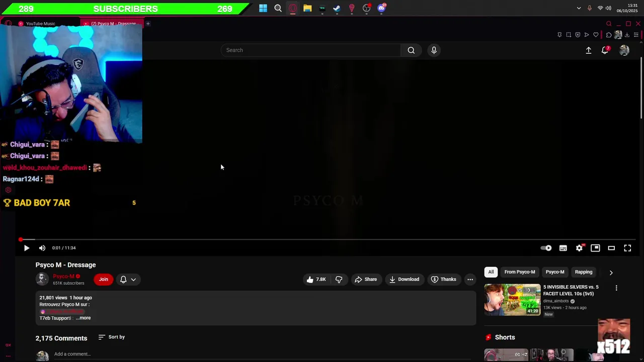The image size is (644, 362).
Task: Play the Psyco M - Dressage video
Action: pos(27,248)
